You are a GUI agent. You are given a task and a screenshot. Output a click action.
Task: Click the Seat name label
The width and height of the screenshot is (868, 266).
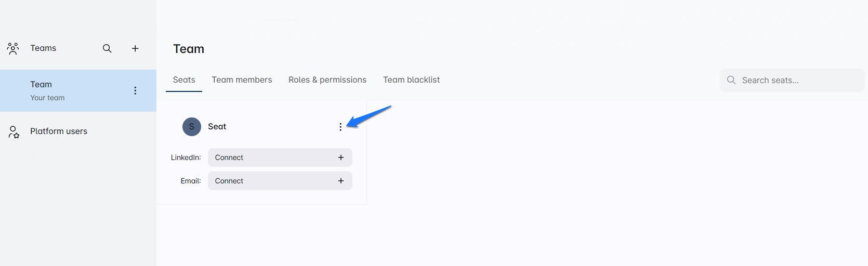pyautogui.click(x=217, y=126)
